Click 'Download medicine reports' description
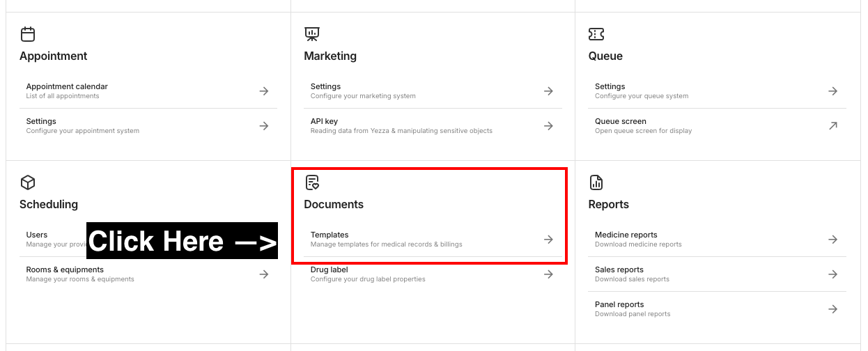Viewport: 868px width, 351px height. pos(638,244)
